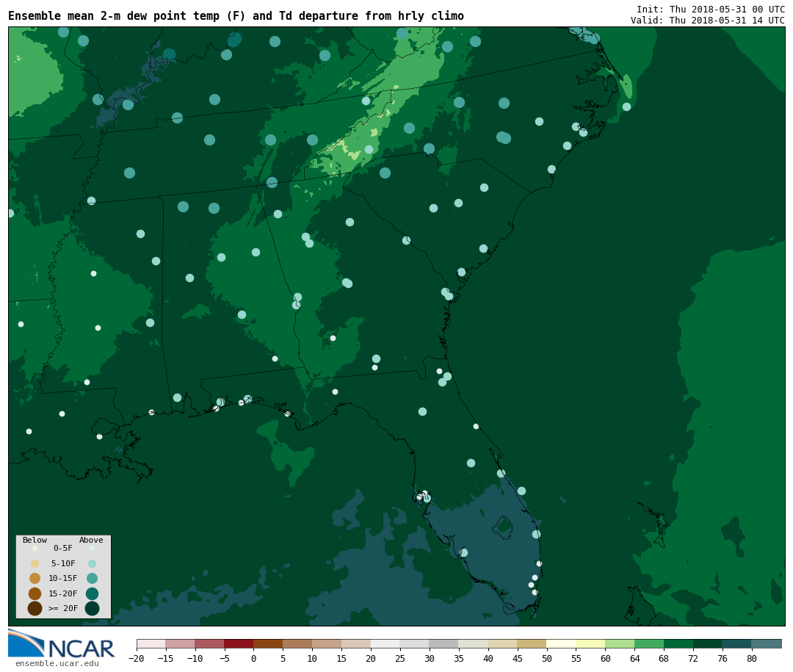Click the NCAR logo

pos(62,643)
